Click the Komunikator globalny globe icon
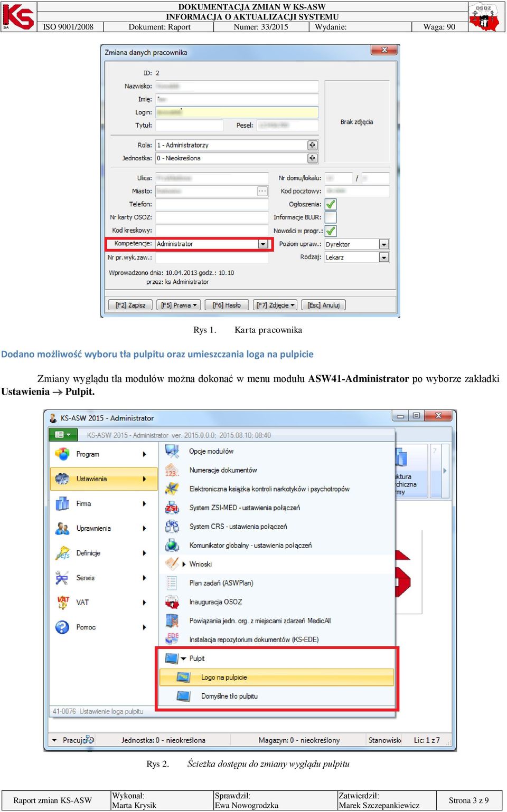 point(172,545)
